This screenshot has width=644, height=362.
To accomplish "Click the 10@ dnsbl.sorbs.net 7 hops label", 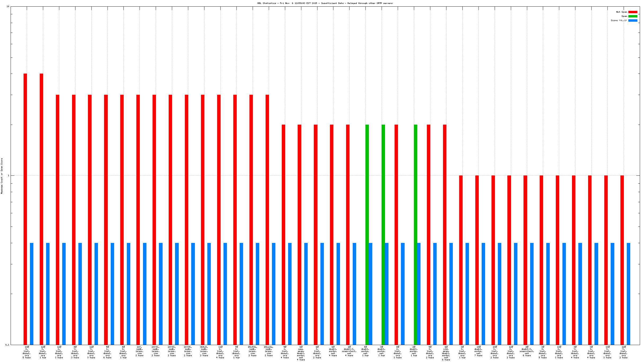I will click(478, 351).
